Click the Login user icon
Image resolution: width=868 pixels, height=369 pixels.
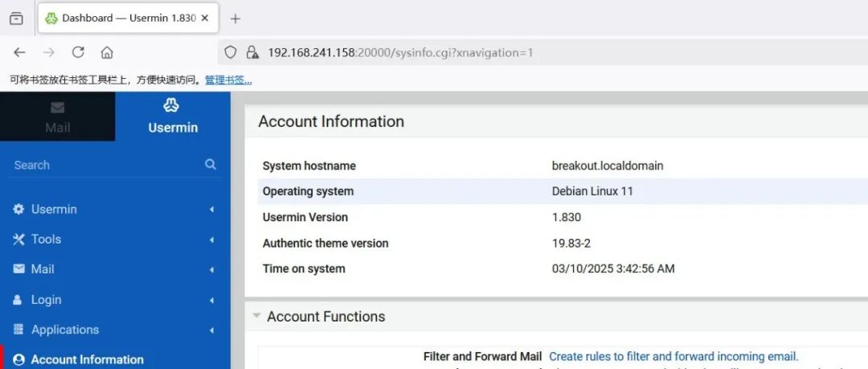[x=17, y=300]
